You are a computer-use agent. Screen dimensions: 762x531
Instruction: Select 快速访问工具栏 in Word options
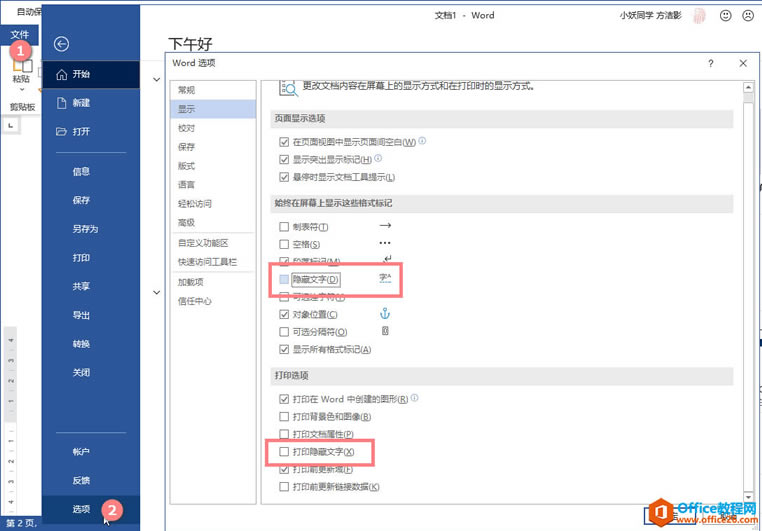[213, 262]
